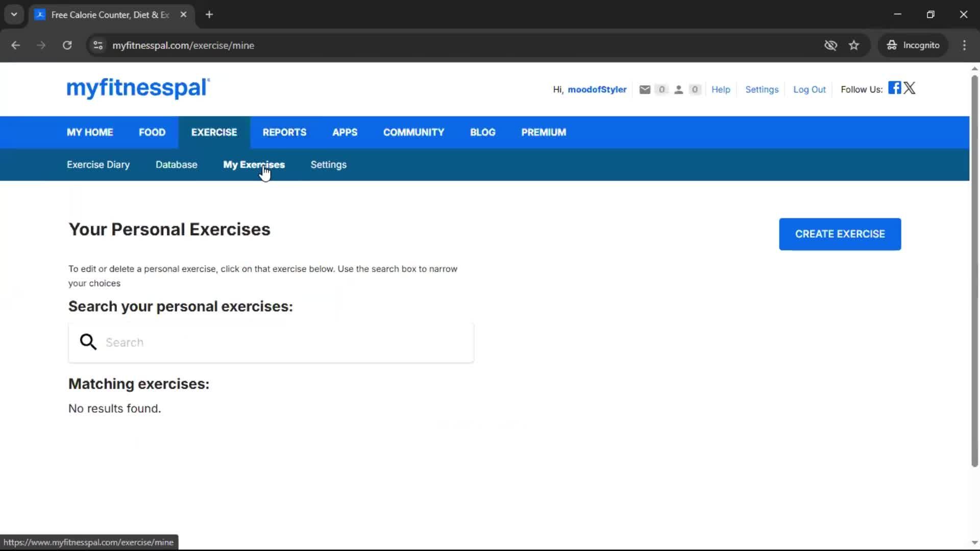Click the friend requests count badge

point(695,90)
